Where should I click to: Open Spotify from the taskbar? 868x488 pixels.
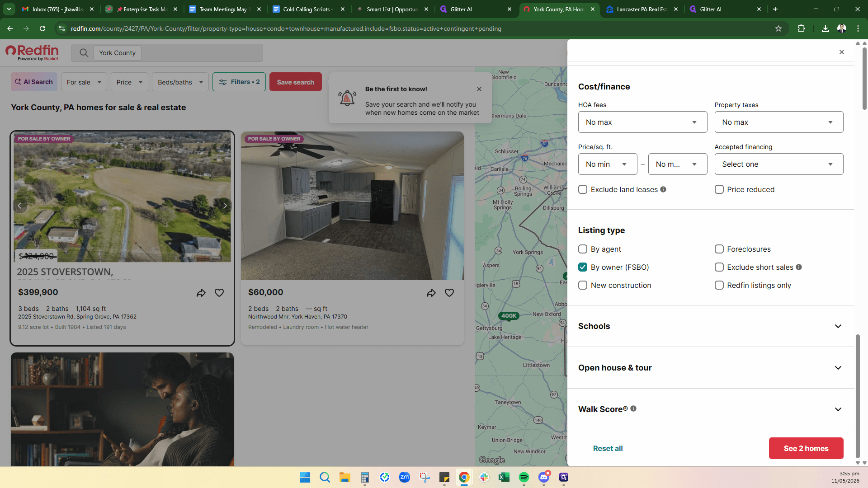point(524,477)
